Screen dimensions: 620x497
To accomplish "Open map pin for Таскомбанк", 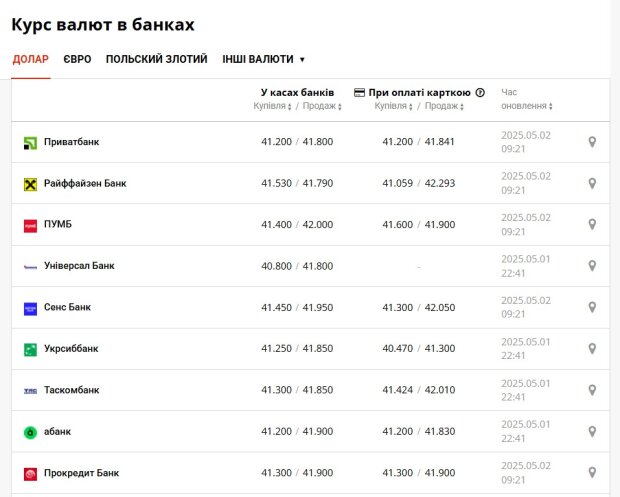I will 592,390.
